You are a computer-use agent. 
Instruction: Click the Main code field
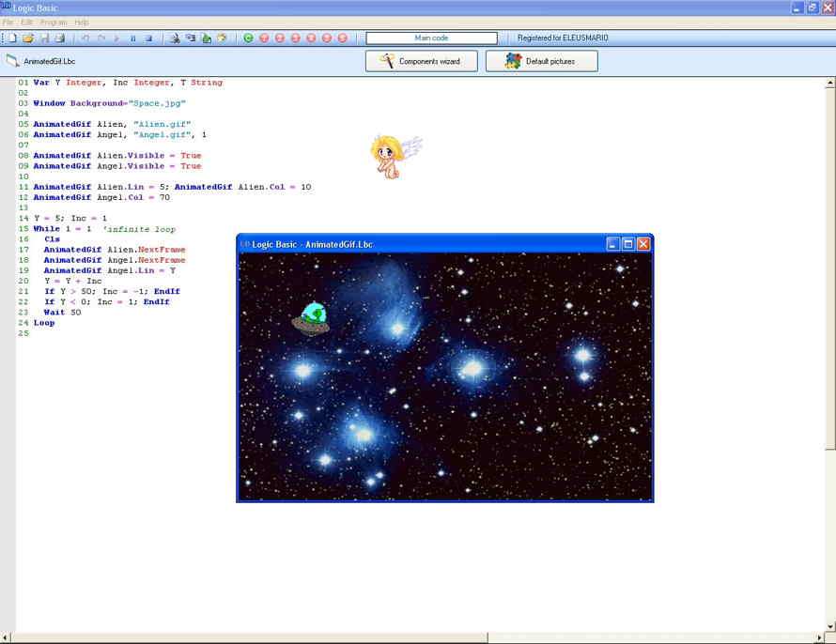tap(431, 38)
